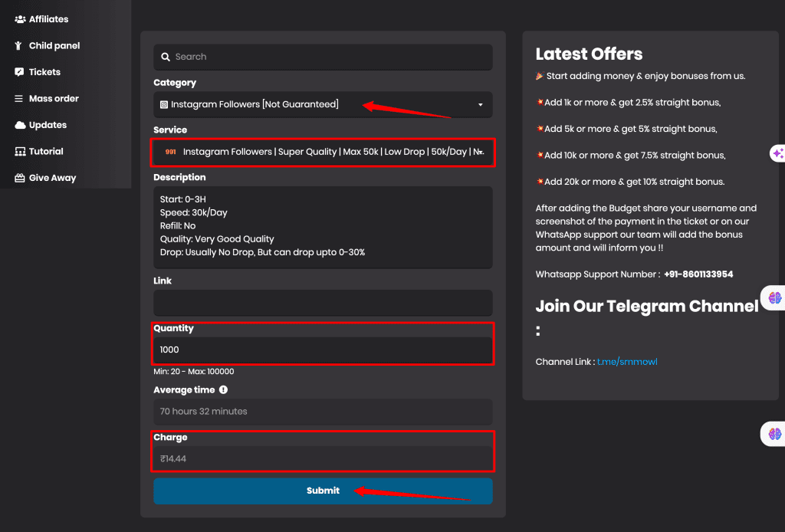
Task: Click the Tutorial icon in sidebar
Action: click(x=20, y=152)
